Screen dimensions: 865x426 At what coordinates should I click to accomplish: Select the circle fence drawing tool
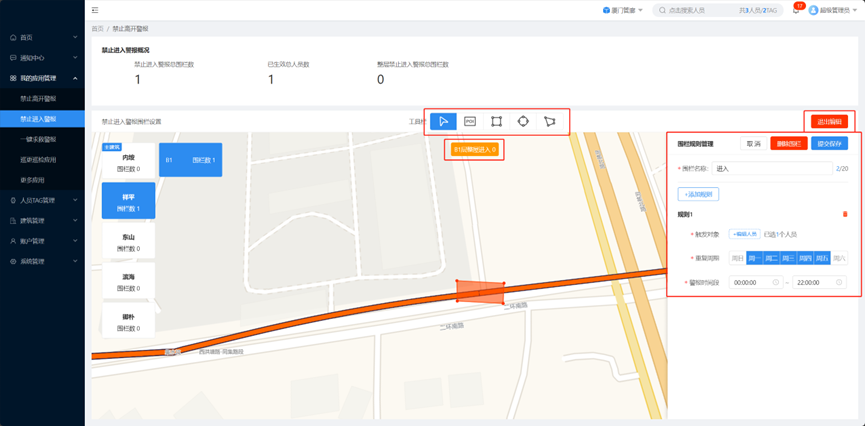coord(523,122)
